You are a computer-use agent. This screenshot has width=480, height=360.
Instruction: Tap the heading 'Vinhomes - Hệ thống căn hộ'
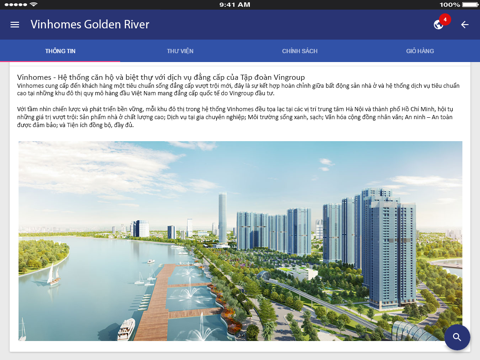[x=161, y=77]
